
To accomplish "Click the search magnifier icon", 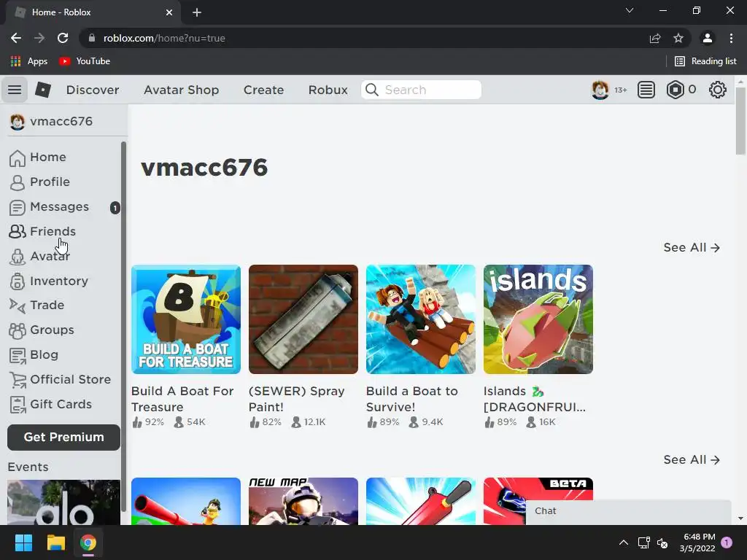I will pyautogui.click(x=371, y=90).
